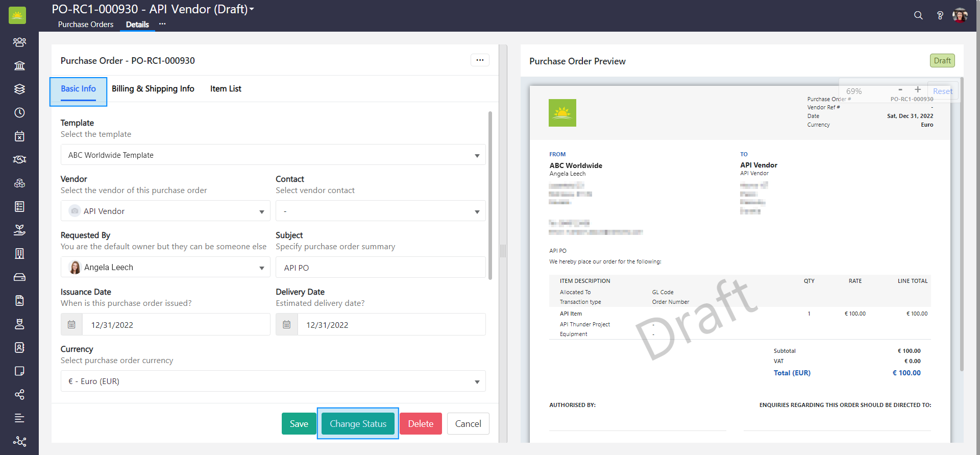The height and width of the screenshot is (455, 980).
Task: Click the Change Status button
Action: pyautogui.click(x=358, y=424)
